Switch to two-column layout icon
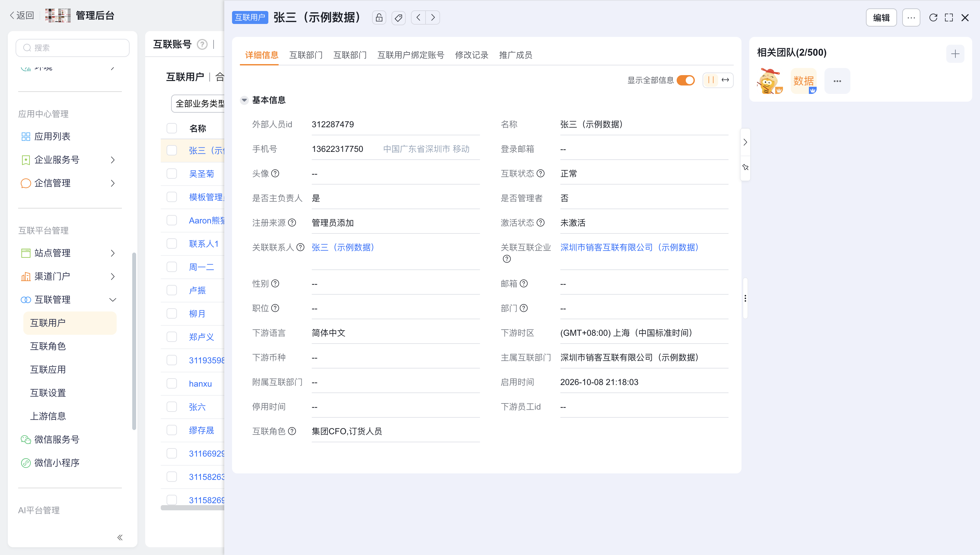 tap(711, 80)
